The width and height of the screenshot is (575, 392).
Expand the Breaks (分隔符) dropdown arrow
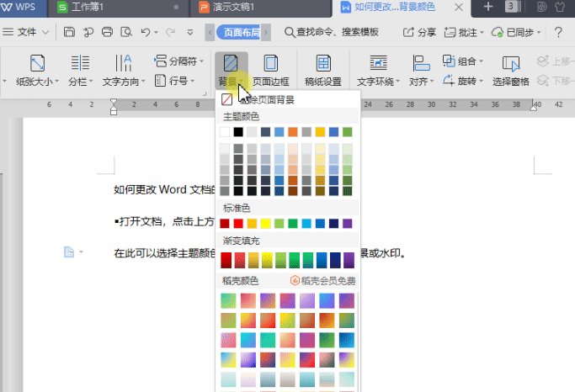202,61
